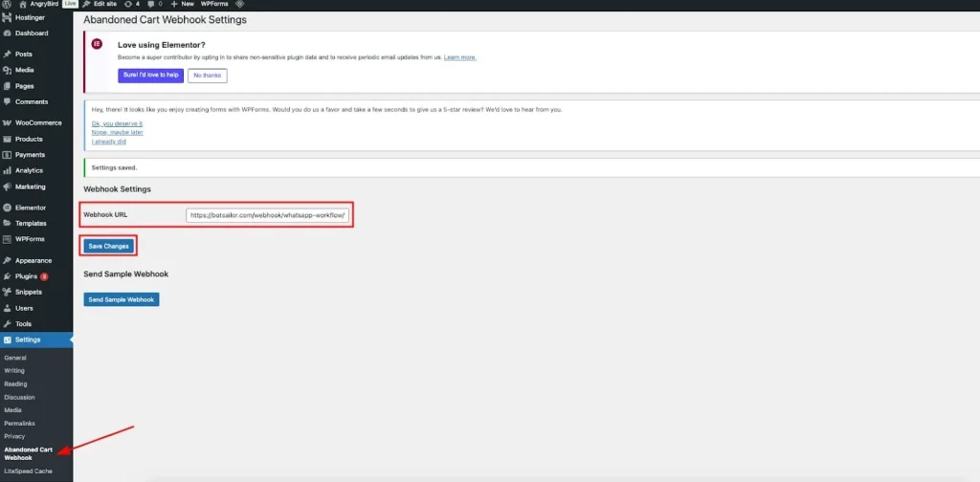Open the Media library sidebar icon
The width and height of the screenshot is (980, 482).
click(x=7, y=70)
